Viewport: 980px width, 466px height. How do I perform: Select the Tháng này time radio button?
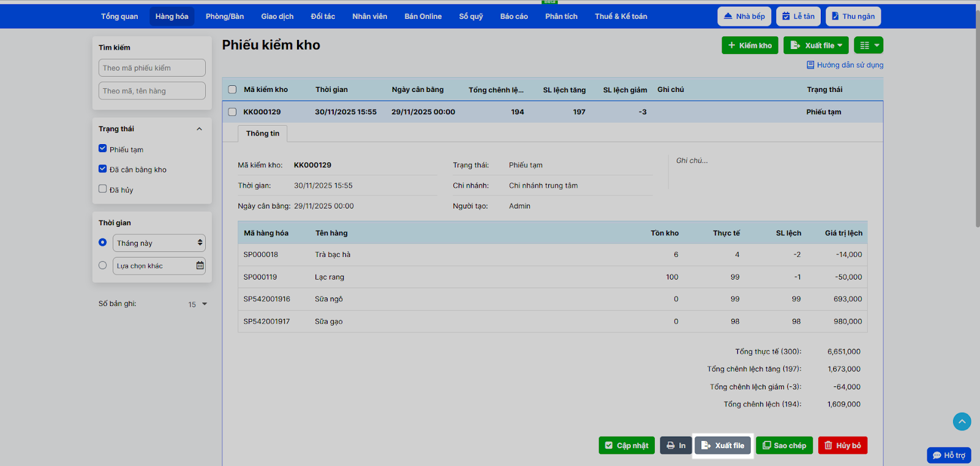(103, 242)
